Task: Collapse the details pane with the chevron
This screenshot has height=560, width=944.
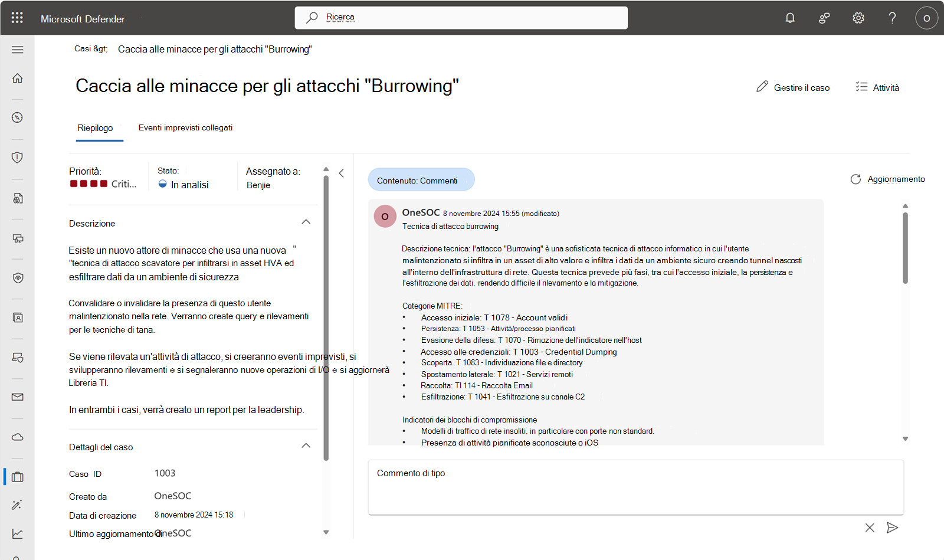Action: click(x=342, y=173)
